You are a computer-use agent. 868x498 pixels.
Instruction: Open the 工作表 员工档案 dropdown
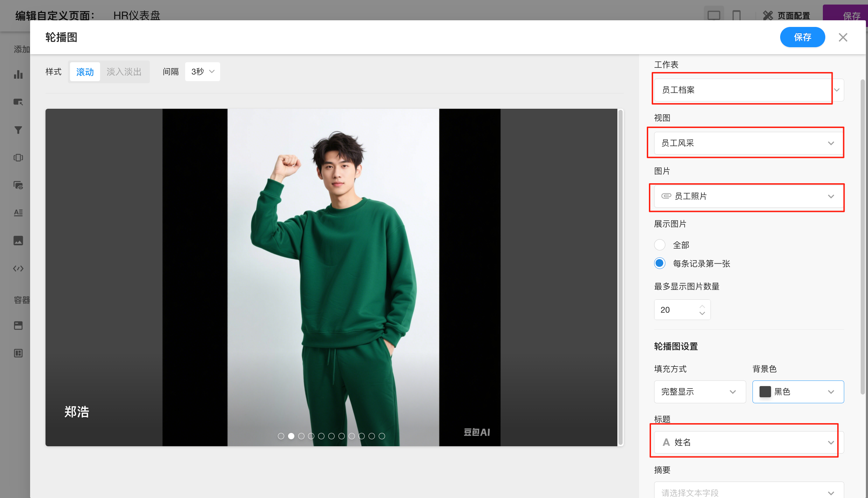click(x=749, y=90)
